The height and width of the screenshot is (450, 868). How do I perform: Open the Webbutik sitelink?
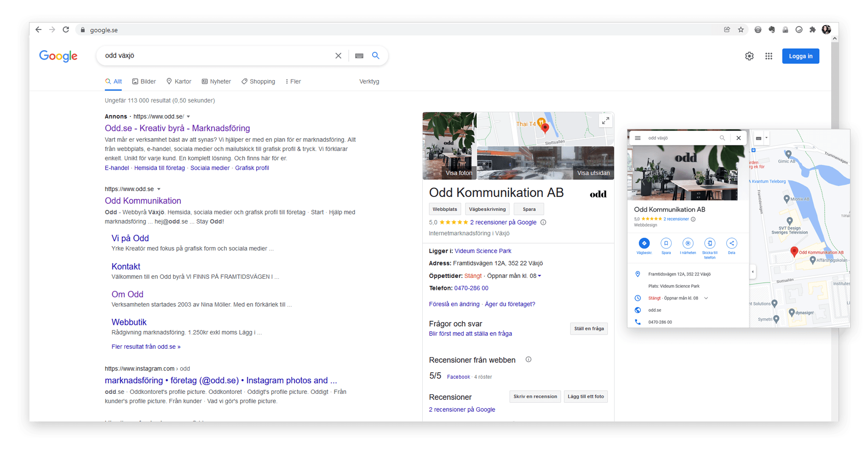point(129,323)
